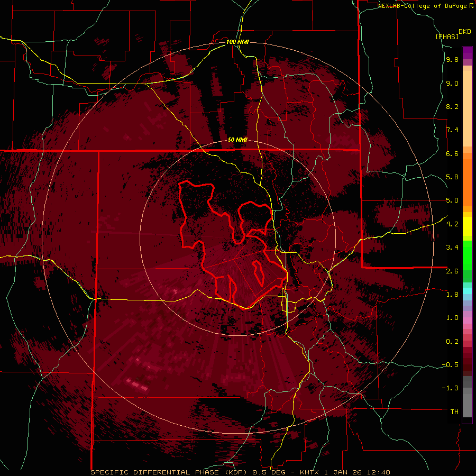476x476 pixels.
Task: Click the green band of the color bar
Action: tap(467, 261)
